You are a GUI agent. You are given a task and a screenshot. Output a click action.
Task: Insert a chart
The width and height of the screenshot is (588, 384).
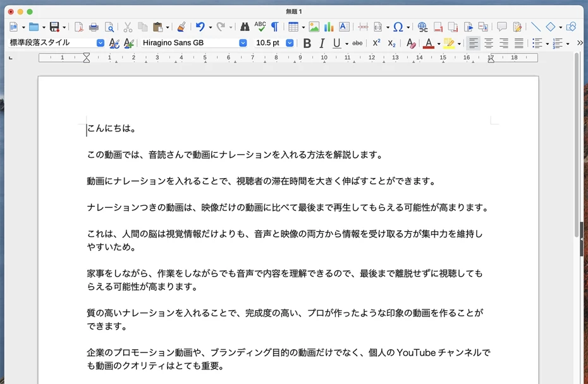(x=329, y=27)
